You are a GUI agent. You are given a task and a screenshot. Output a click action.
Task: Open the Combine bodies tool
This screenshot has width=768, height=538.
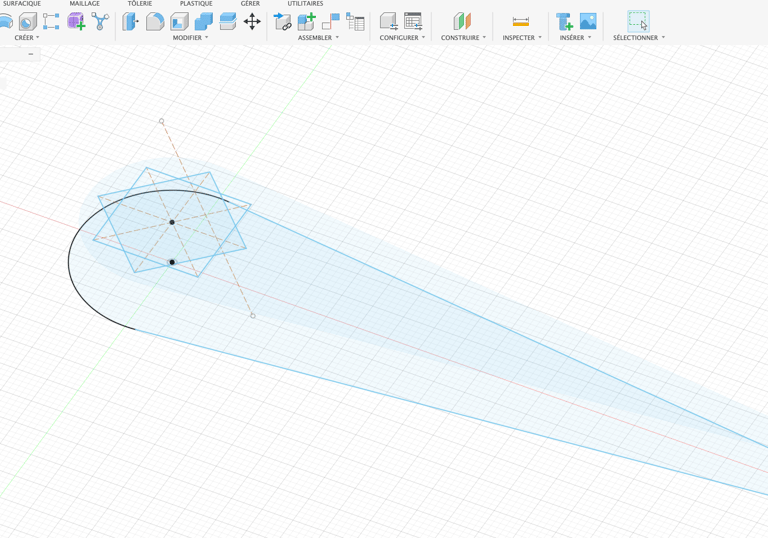point(204,22)
